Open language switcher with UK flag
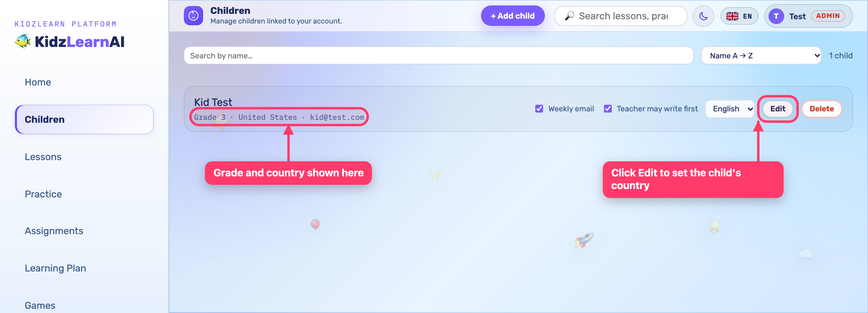 pos(739,16)
